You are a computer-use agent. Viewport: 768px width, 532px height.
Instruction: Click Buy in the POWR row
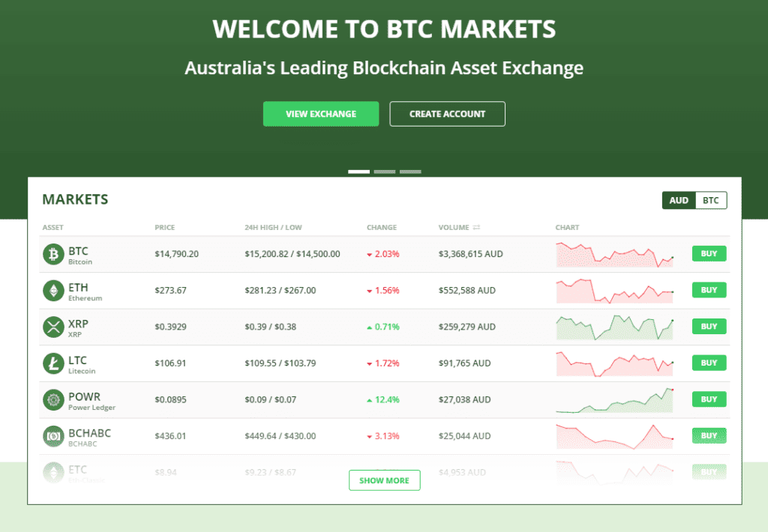(709, 399)
